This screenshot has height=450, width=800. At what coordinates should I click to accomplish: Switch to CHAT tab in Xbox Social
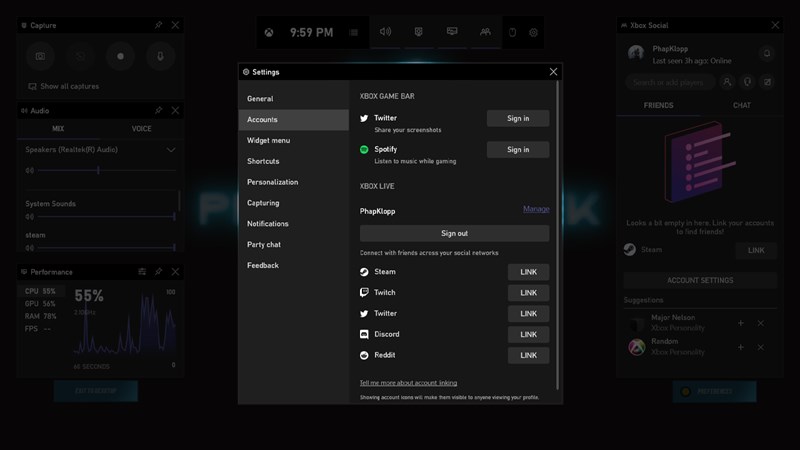(742, 106)
